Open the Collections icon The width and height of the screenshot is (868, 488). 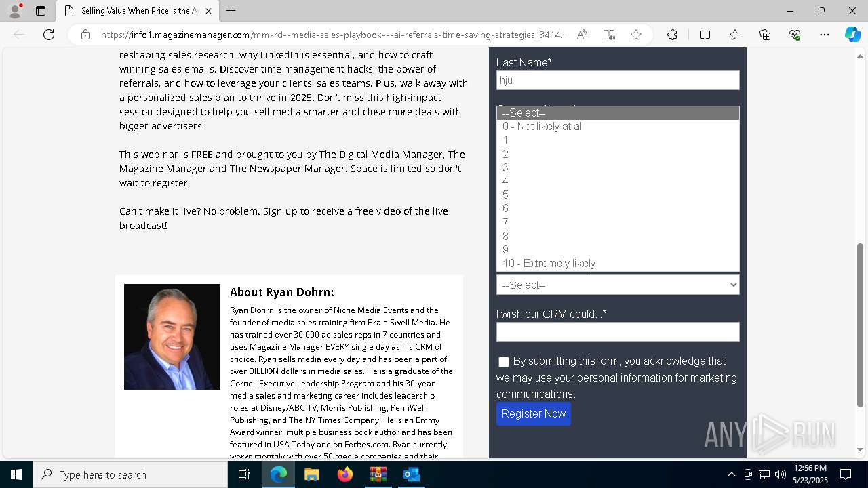pos(765,35)
